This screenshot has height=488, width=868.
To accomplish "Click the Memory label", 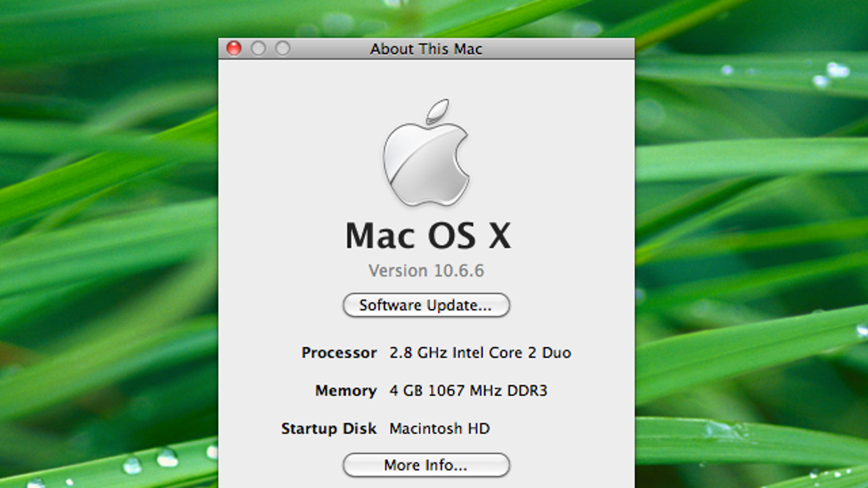I will click(346, 390).
